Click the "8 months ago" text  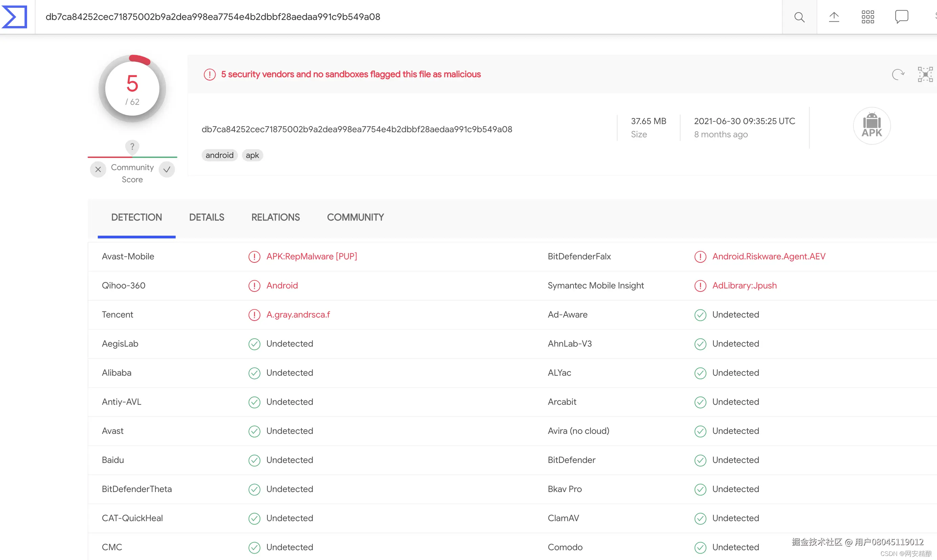pos(721,134)
